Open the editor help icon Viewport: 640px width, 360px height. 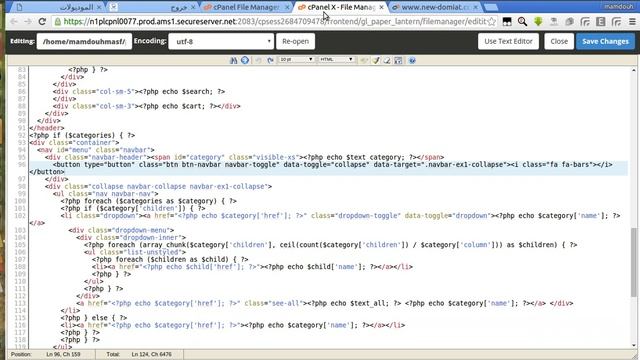tap(412, 60)
